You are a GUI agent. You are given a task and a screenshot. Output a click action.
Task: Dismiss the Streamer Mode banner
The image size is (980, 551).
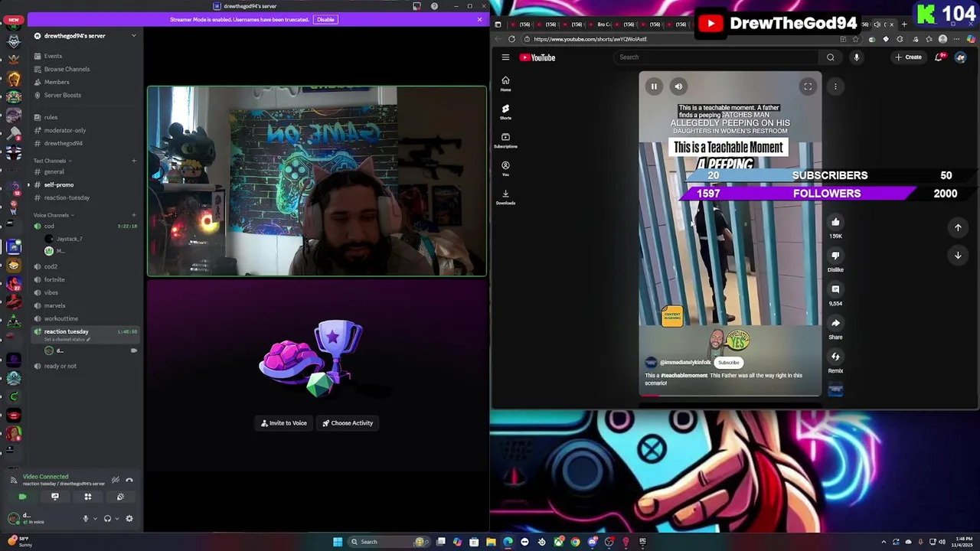coord(479,19)
